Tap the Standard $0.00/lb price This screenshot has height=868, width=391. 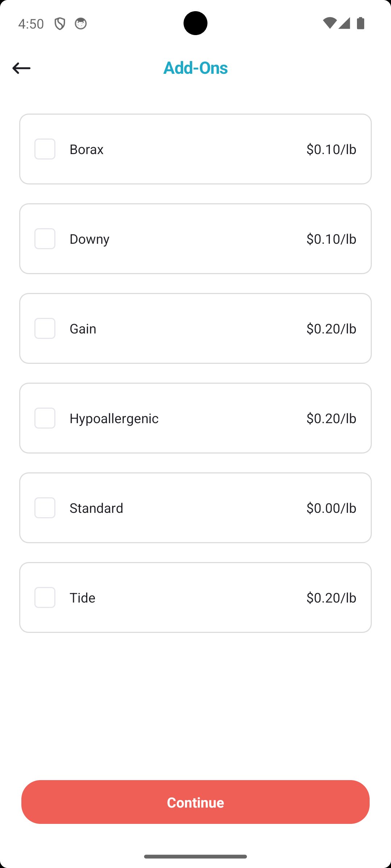[x=331, y=508]
